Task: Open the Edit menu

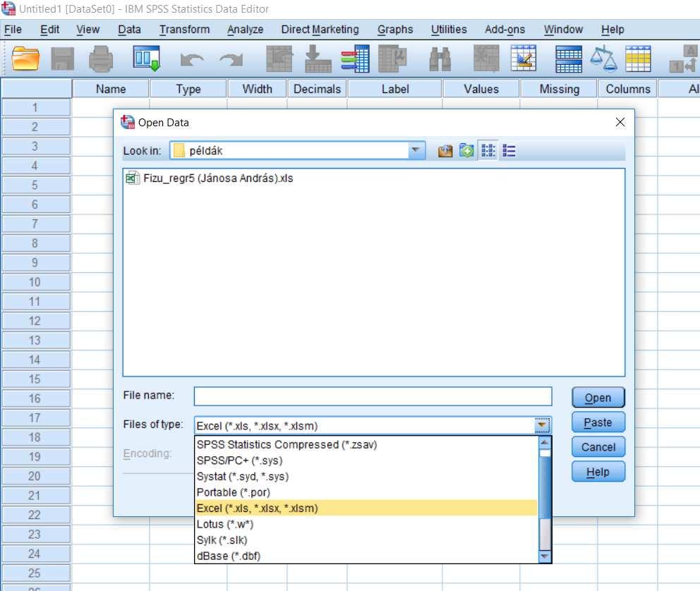Action: click(x=49, y=30)
